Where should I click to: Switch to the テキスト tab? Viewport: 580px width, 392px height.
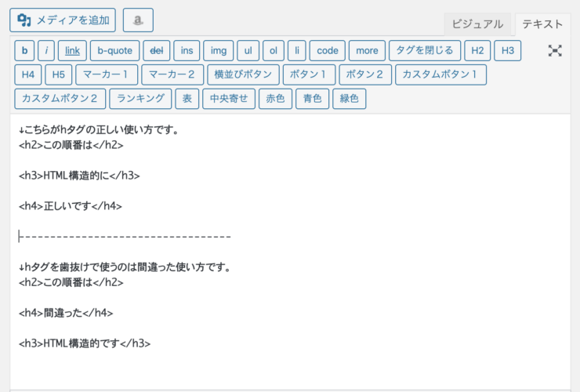542,24
